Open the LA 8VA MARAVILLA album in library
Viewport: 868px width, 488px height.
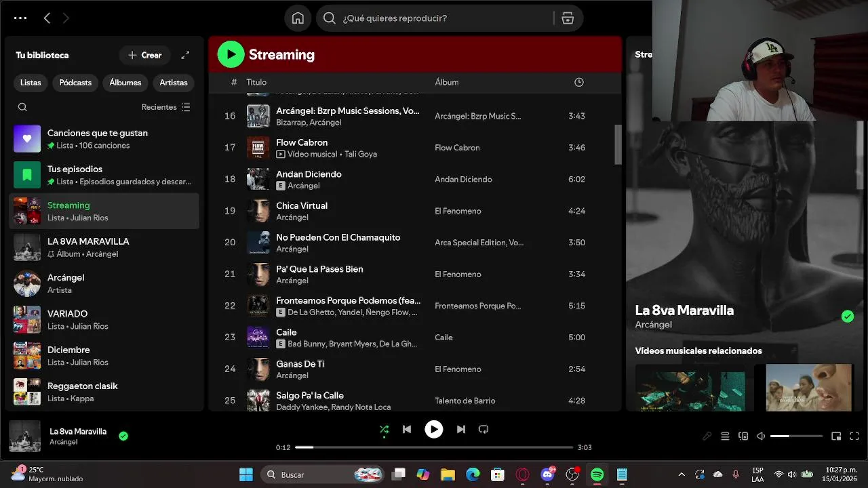pyautogui.click(x=104, y=247)
